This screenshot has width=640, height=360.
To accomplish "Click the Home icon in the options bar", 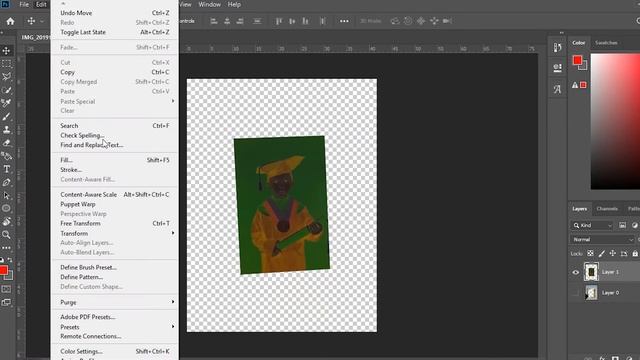I will click(x=10, y=21).
